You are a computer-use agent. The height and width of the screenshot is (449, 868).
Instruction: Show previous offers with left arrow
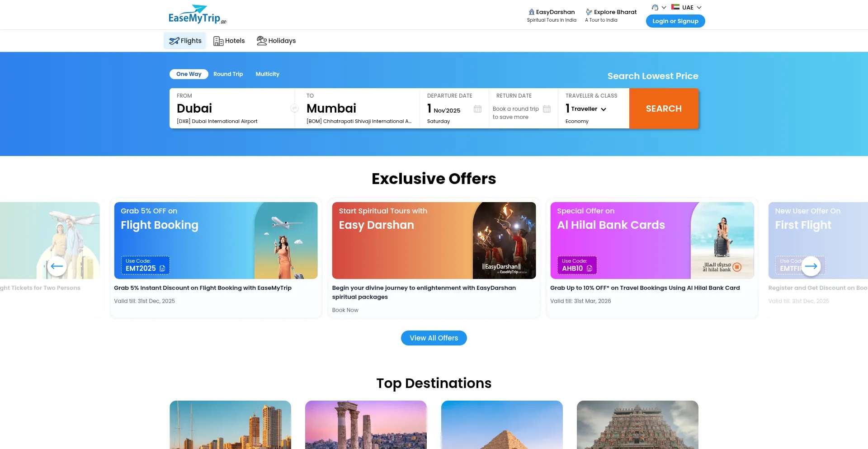tap(57, 266)
